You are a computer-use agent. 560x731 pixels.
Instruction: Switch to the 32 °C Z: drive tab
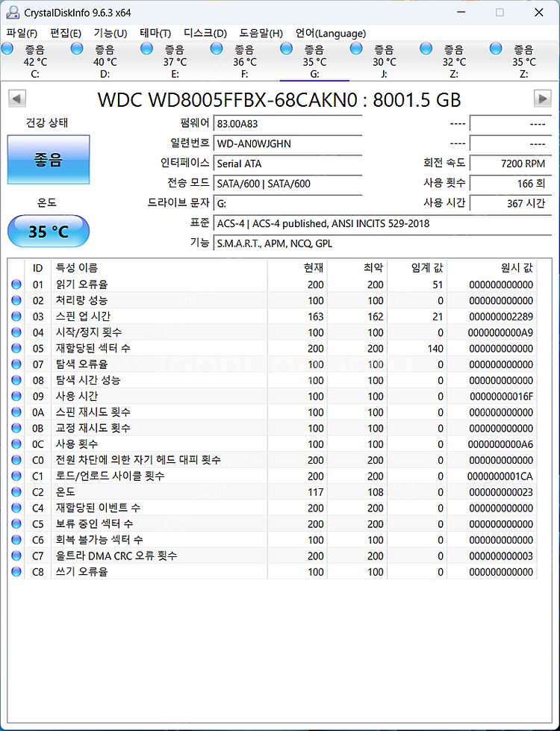[454, 61]
